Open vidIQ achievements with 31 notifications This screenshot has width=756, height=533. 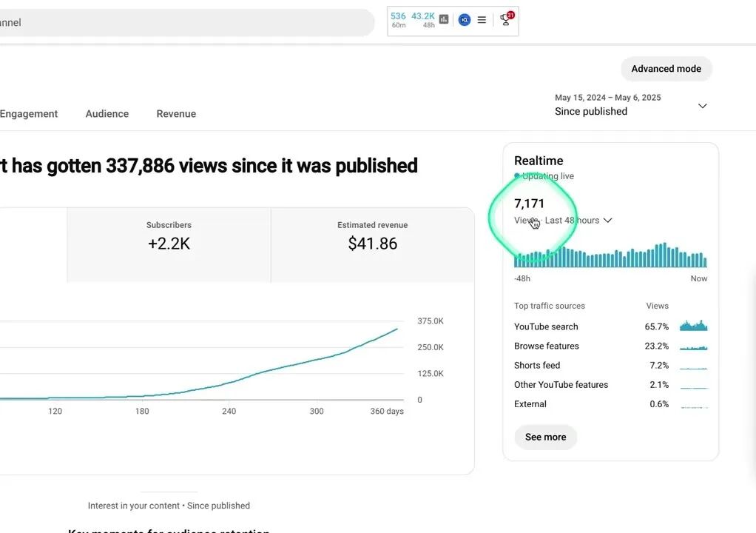pos(505,20)
